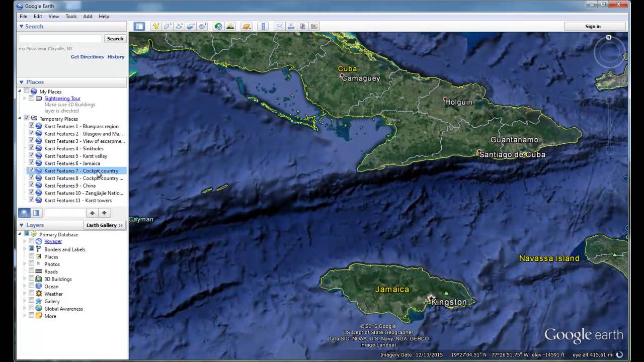Open the Earth Gallery button
This screenshot has width=644, height=362.
click(x=105, y=225)
